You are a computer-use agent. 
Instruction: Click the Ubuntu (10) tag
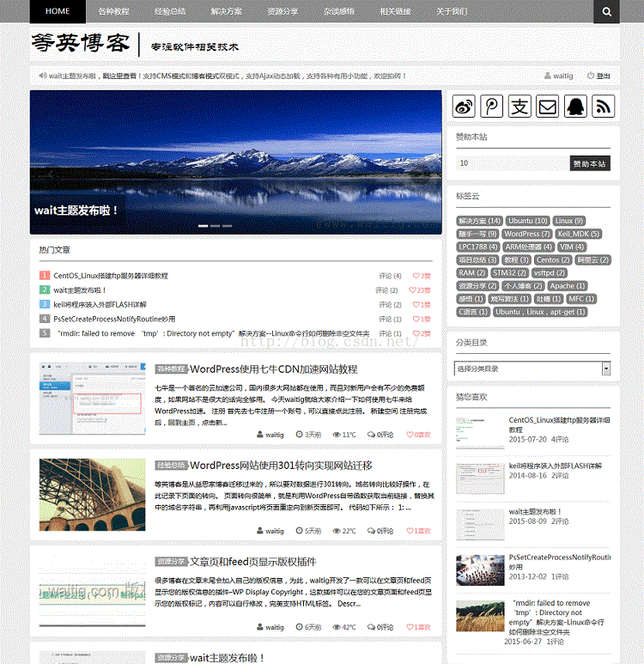[527, 221]
